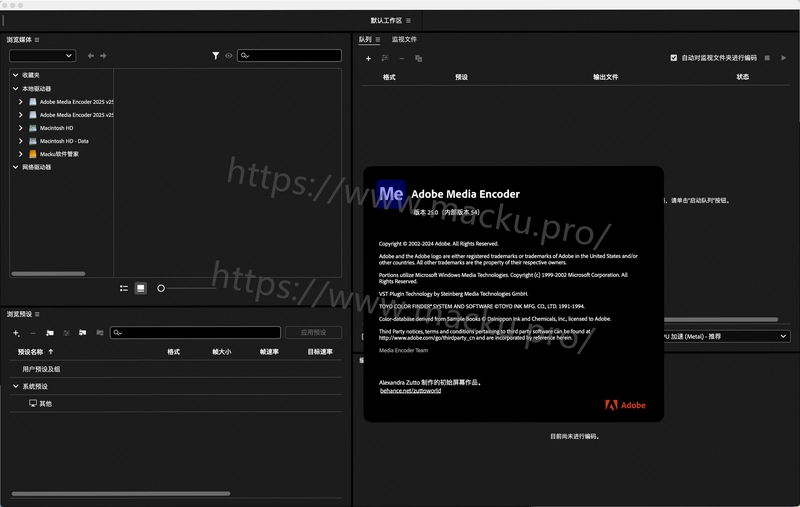Click the 格式 column in preset browser
The height and width of the screenshot is (507, 800).
tap(173, 352)
